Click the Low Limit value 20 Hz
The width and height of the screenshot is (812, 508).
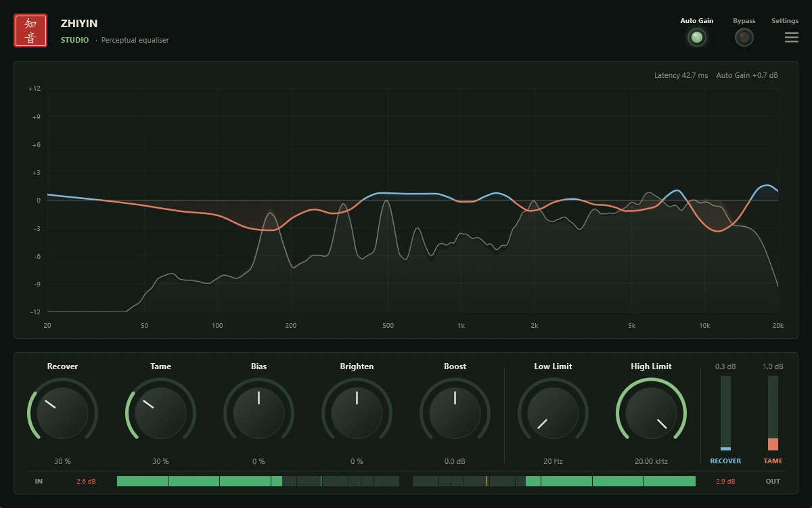pos(553,461)
